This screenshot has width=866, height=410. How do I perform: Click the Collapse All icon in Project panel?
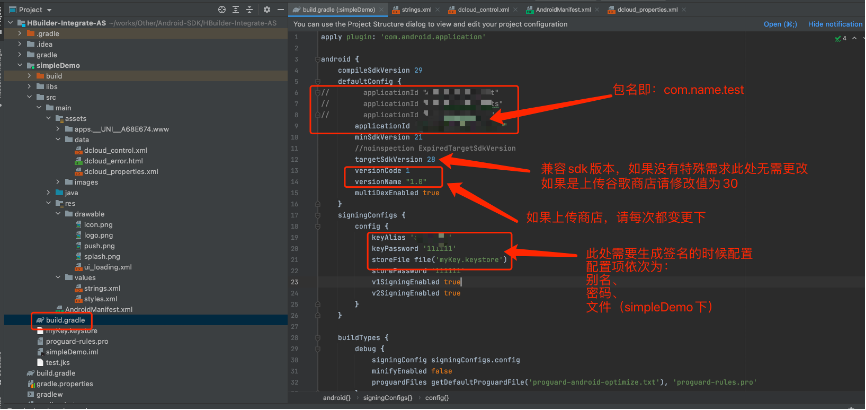(250, 9)
